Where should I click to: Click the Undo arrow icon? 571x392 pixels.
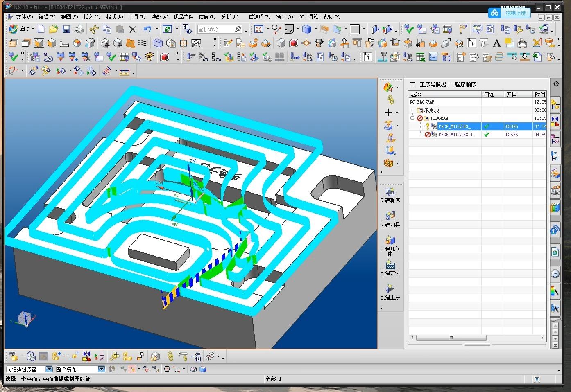pyautogui.click(x=147, y=29)
